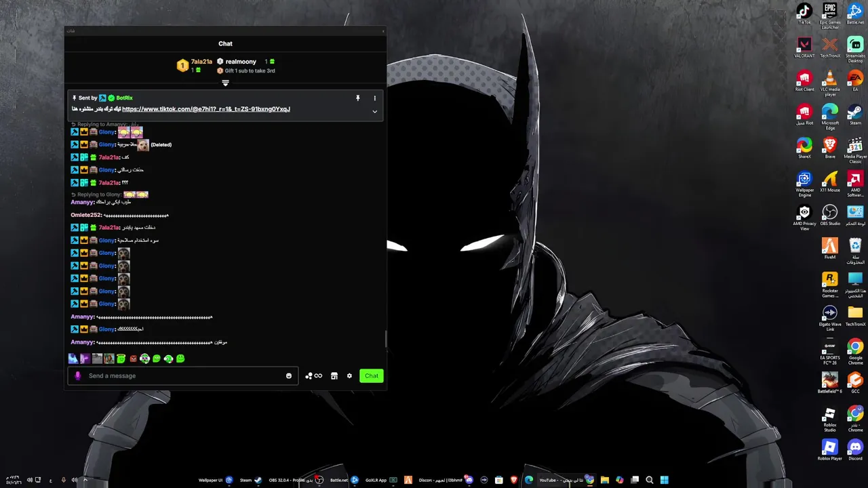Screen dimensions: 868x488
Task: Select the red angry emote in quick emotes
Action: tap(133, 359)
